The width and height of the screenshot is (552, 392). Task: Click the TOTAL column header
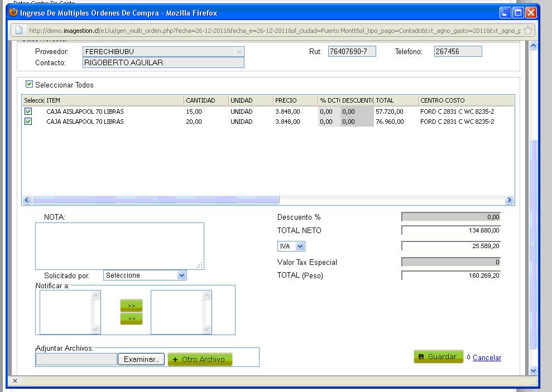click(x=396, y=100)
